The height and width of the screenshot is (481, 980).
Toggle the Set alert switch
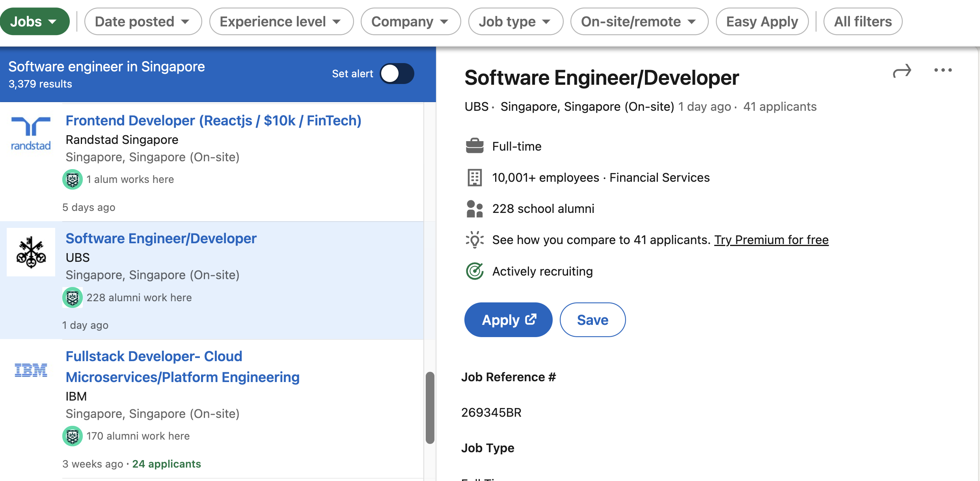397,74
